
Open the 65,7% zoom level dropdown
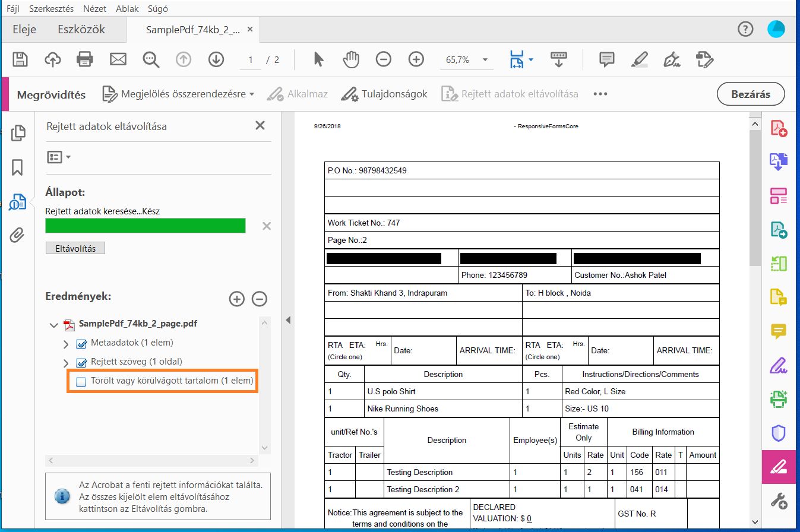(x=485, y=60)
